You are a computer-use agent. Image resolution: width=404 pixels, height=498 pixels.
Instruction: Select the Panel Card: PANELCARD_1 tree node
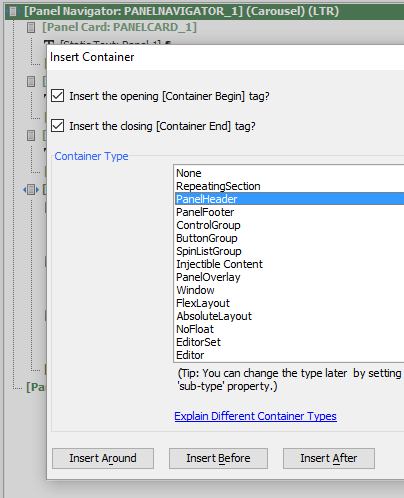tap(119, 27)
